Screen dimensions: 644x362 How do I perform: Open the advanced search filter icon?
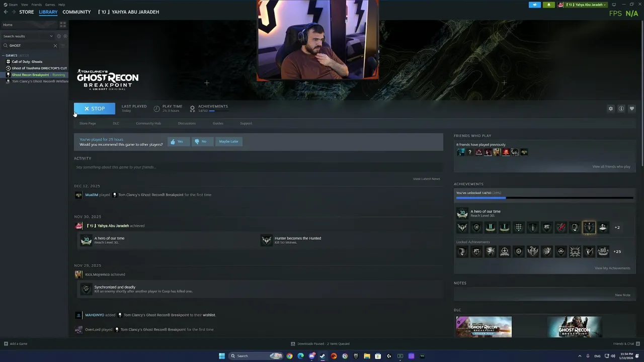pos(63,46)
